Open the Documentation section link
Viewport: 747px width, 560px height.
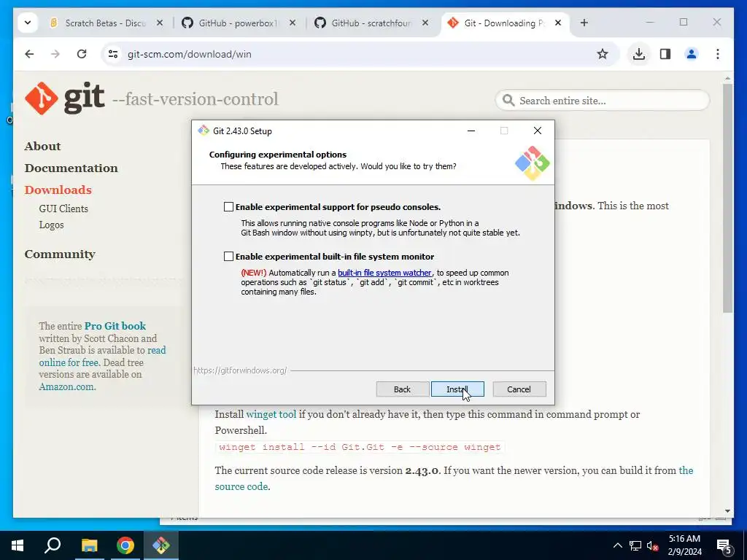pyautogui.click(x=71, y=168)
